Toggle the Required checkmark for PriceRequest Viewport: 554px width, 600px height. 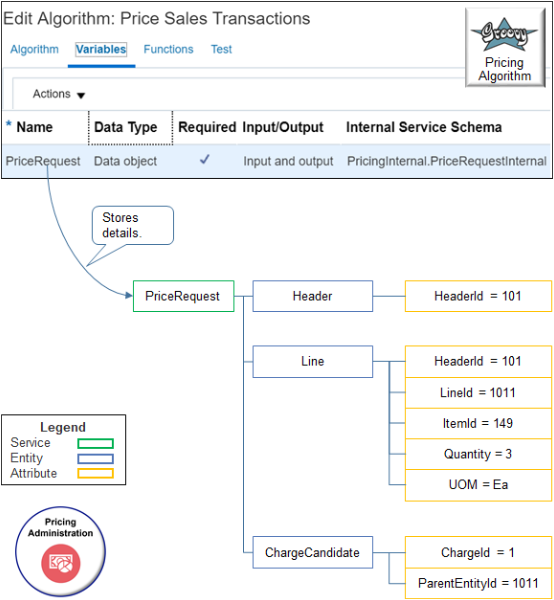tap(205, 160)
